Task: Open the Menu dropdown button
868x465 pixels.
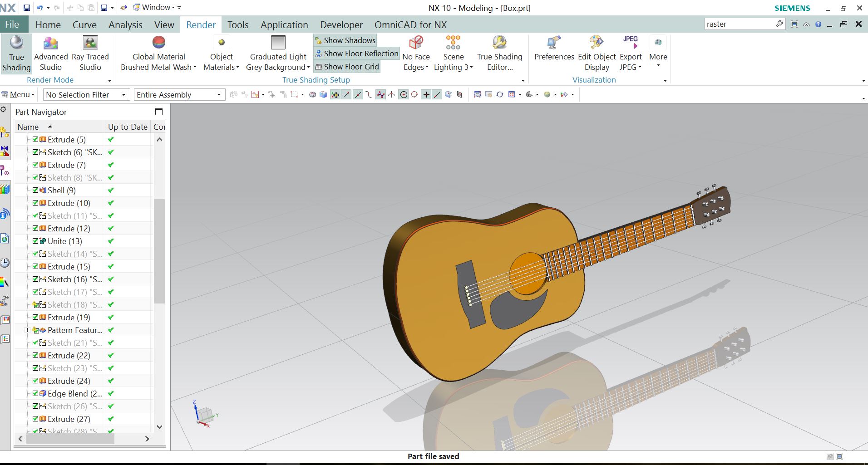Action: pos(18,94)
